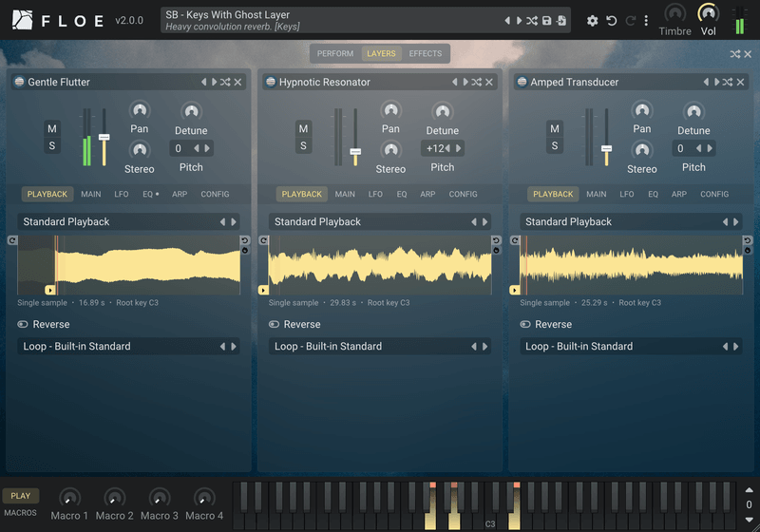Shift keyboard octave down with arrow
The width and height of the screenshot is (760, 532).
[x=749, y=520]
